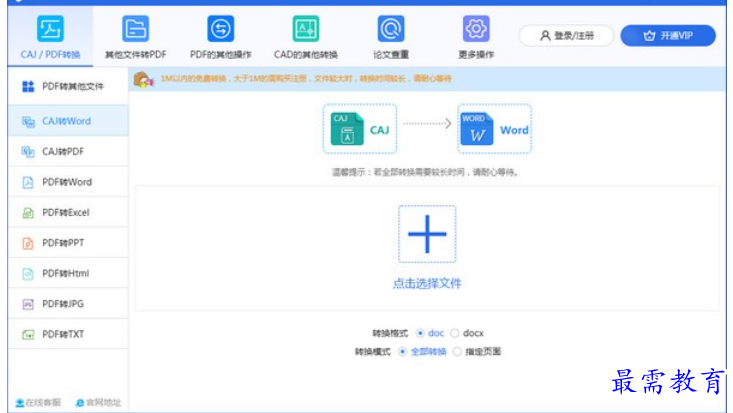Click the 转换格式 label
The width and height of the screenshot is (733, 413).
pos(390,333)
